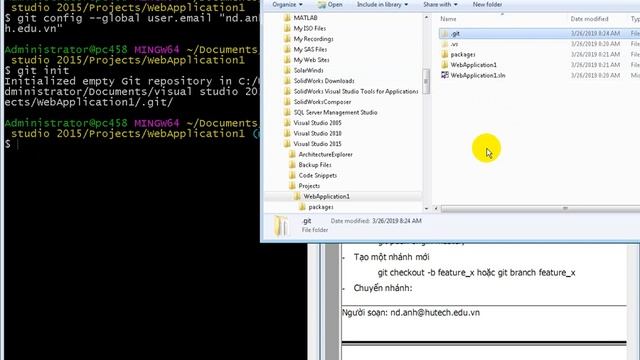
Task: Click the navigation tree vertical scrollbar thumb
Action: (427, 81)
